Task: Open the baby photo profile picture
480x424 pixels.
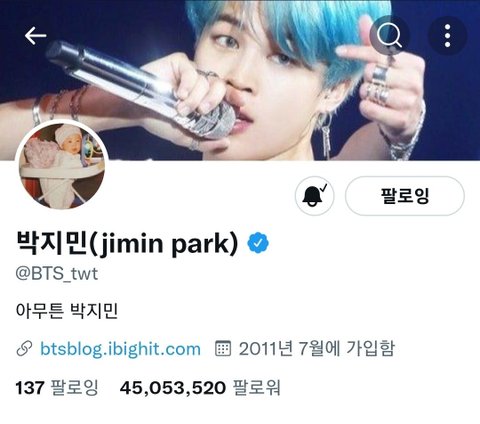Action: pos(62,166)
